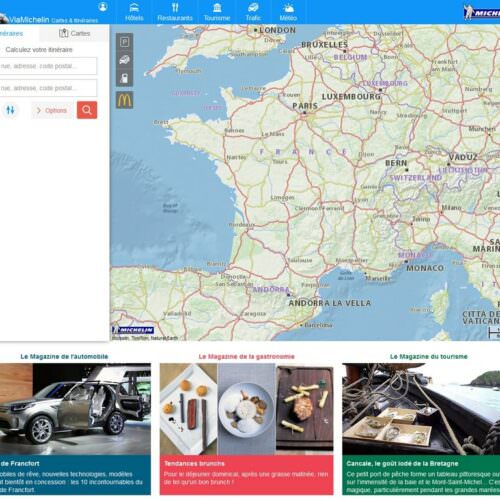Image resolution: width=500 pixels, height=500 pixels.
Task: Open the Météo section
Action: pos(288,12)
